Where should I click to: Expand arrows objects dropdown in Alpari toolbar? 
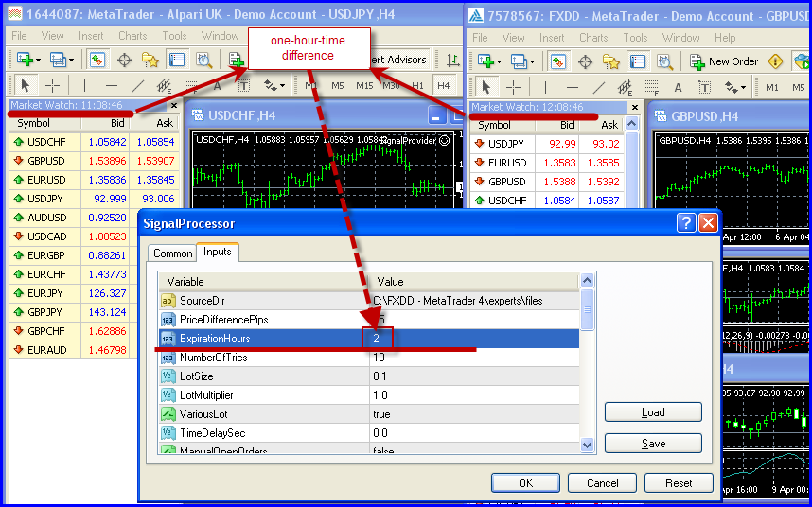[x=282, y=85]
